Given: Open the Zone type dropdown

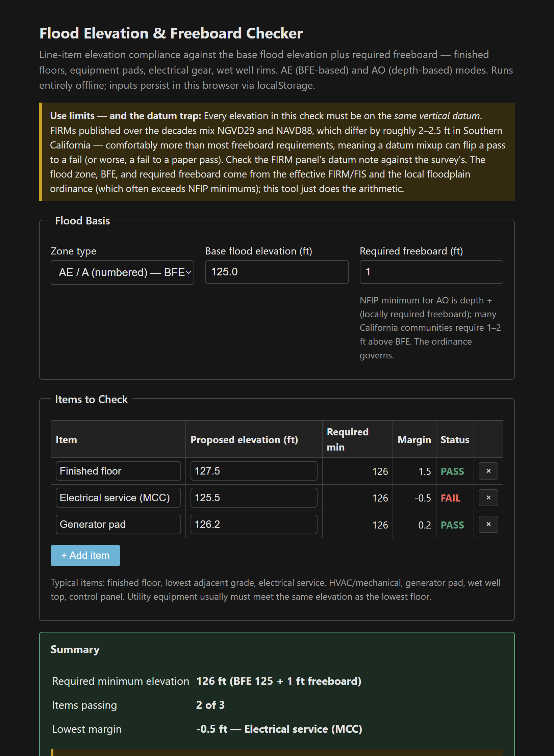Looking at the screenshot, I should click(122, 272).
